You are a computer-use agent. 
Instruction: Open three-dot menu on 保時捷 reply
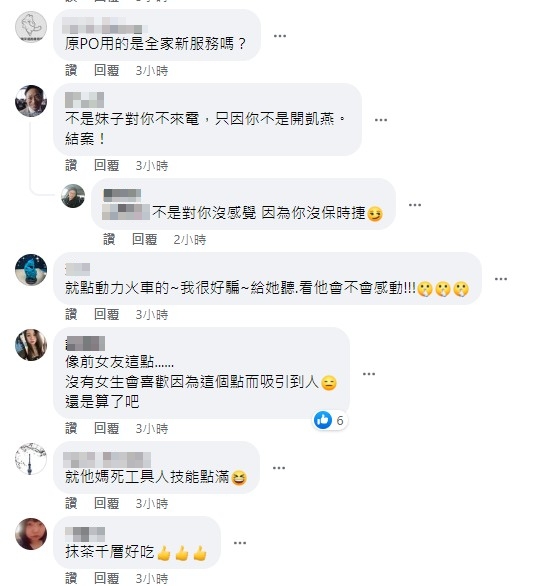[415, 205]
